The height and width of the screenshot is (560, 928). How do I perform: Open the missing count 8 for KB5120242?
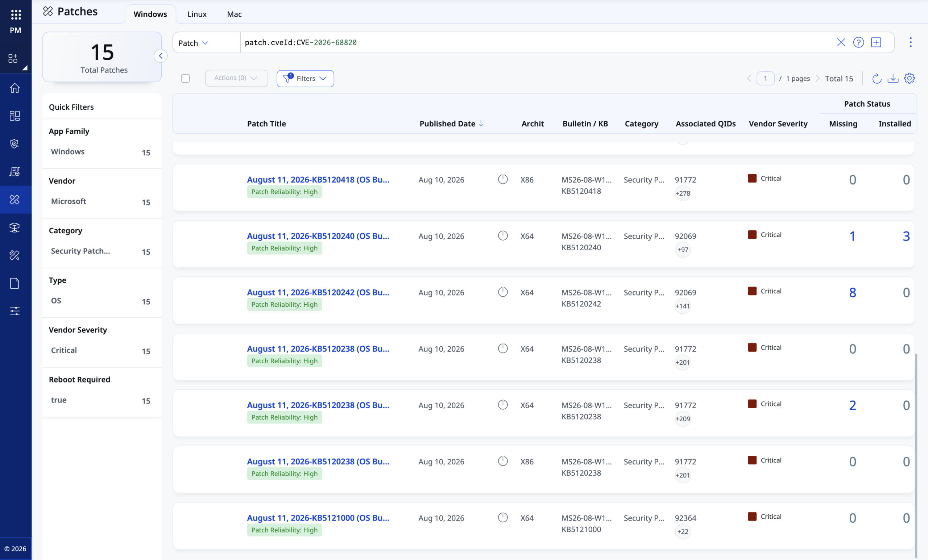(852, 292)
